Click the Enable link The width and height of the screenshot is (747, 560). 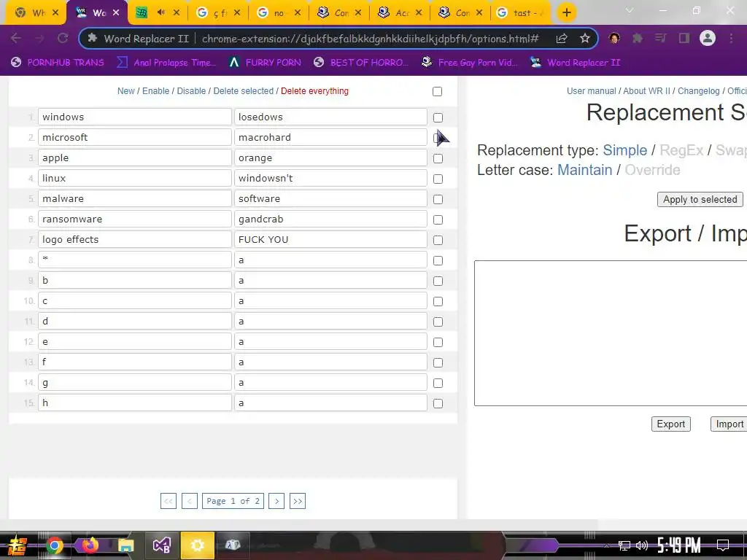pos(156,91)
